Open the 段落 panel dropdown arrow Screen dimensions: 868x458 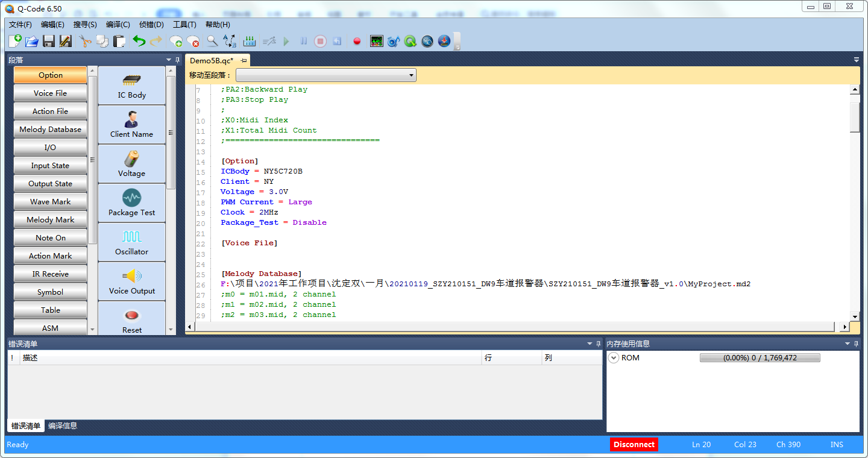coord(169,60)
